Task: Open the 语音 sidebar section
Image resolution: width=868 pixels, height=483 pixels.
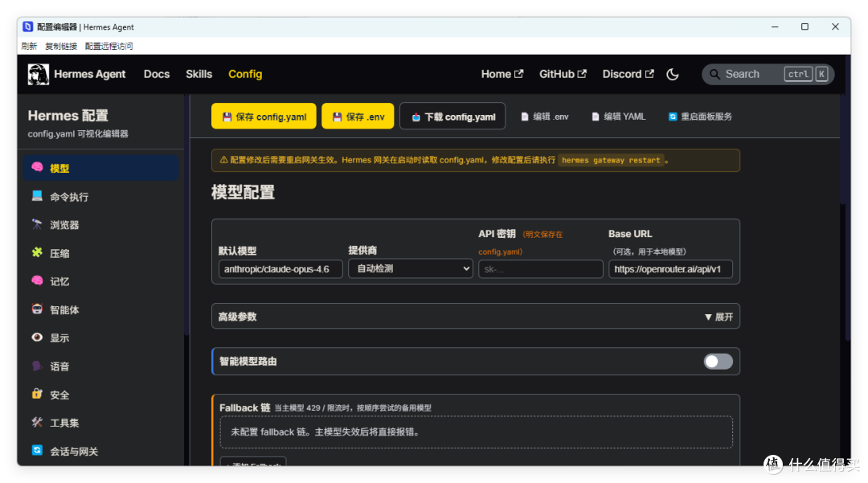Action: [100, 366]
